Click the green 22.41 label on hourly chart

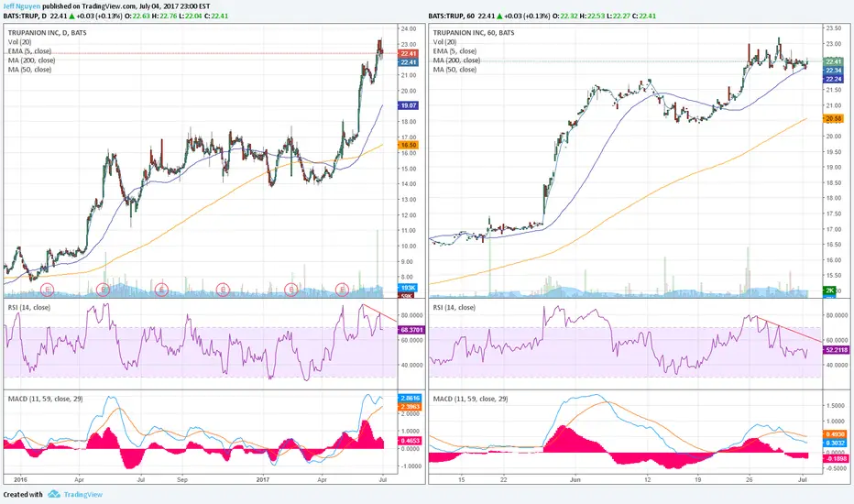point(834,61)
